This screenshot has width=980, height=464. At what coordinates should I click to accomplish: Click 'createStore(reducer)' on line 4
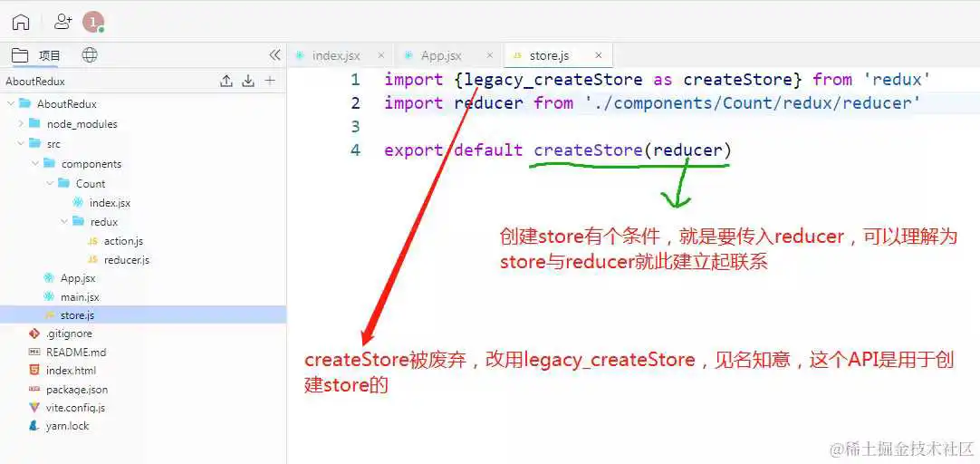coord(632,150)
